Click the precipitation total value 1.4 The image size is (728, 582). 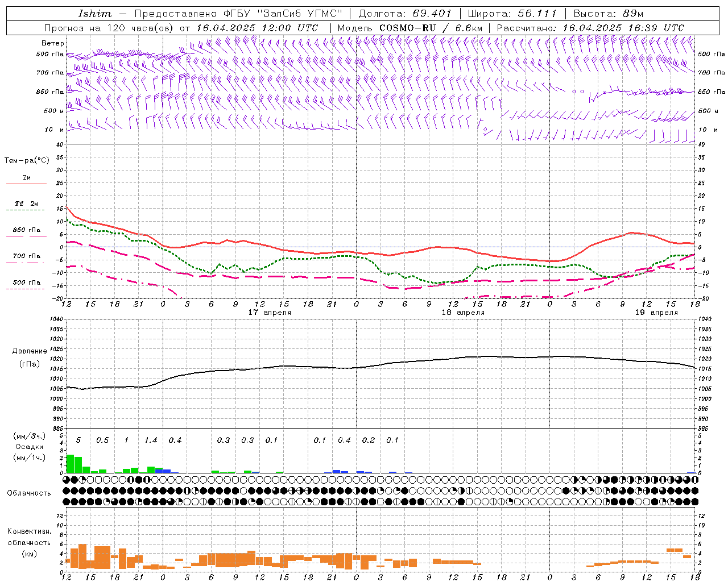[x=151, y=440]
